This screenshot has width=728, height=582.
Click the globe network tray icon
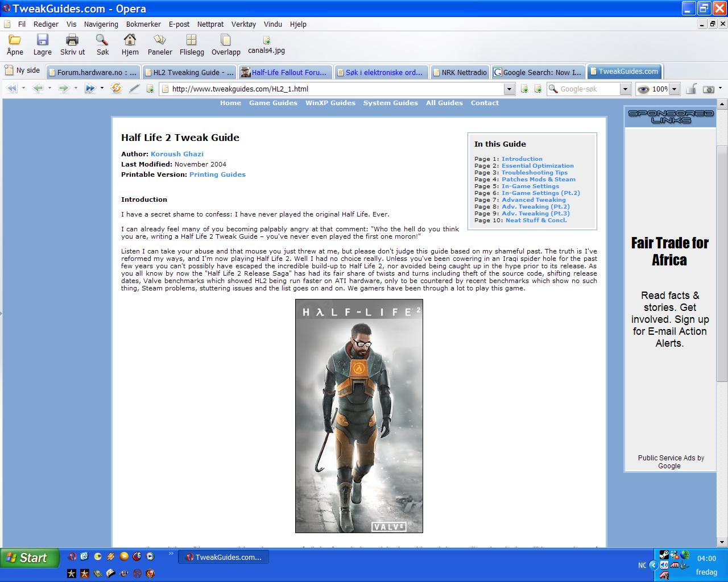pyautogui.click(x=685, y=555)
